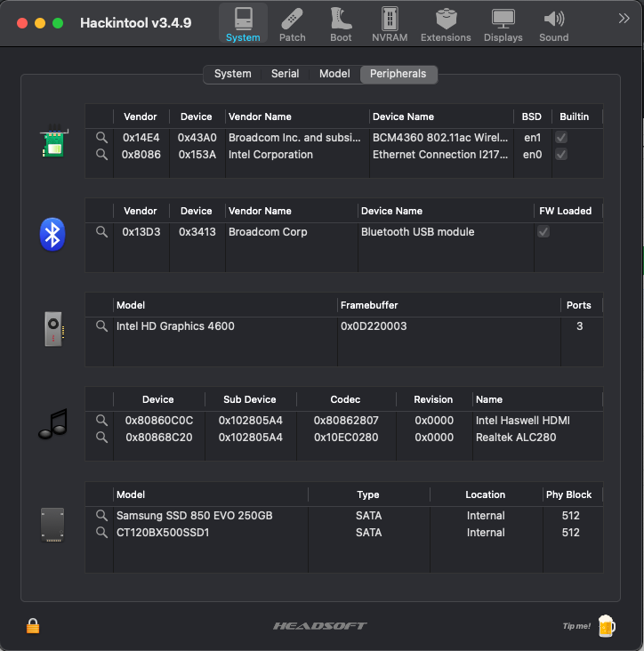Screen dimensions: 644x651
Task: Click the graphics card icon
Action: point(53,329)
